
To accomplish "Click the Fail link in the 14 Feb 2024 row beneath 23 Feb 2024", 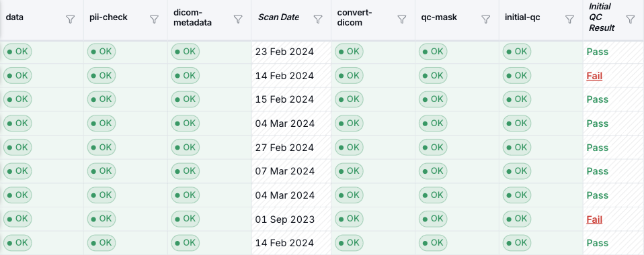I will pyautogui.click(x=594, y=76).
